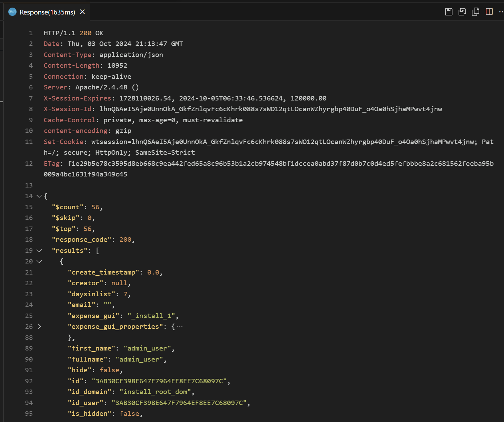Screen dimensions: 504x422
Task: Click the "_install_1" value
Action: pyautogui.click(x=151, y=316)
